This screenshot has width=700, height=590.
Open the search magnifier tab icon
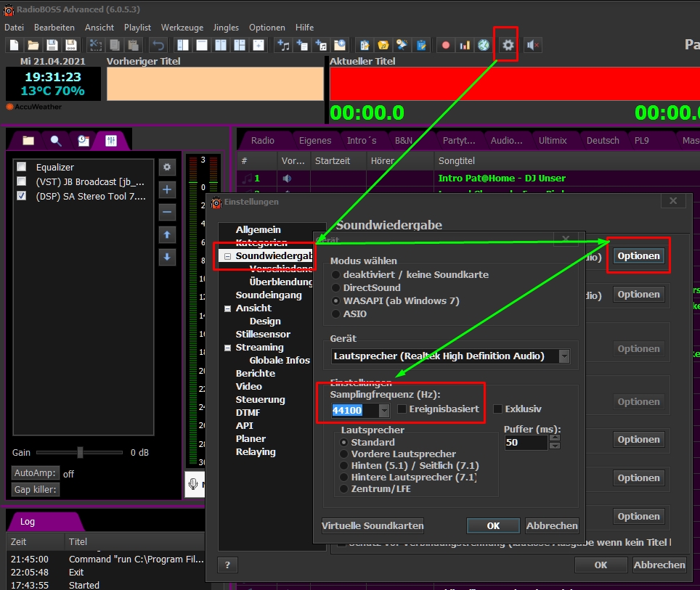click(x=56, y=141)
